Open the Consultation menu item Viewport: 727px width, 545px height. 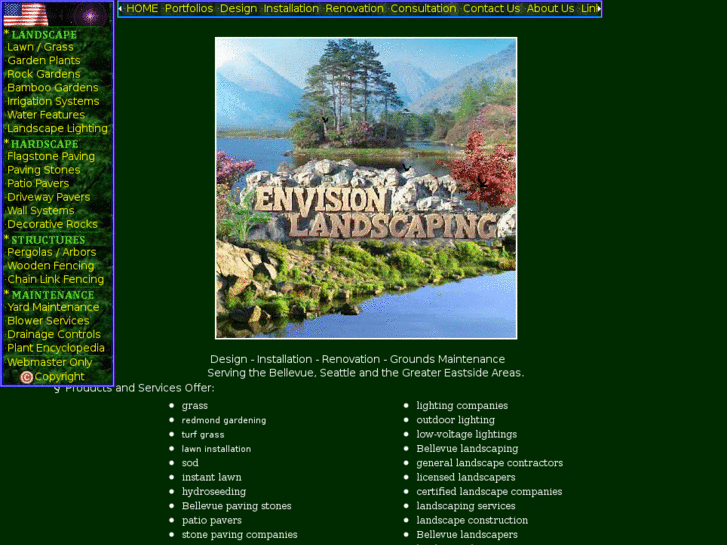tap(423, 9)
